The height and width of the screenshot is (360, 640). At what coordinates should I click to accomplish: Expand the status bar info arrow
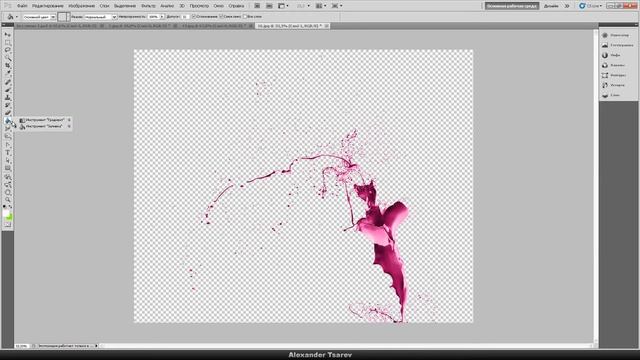coord(96,346)
